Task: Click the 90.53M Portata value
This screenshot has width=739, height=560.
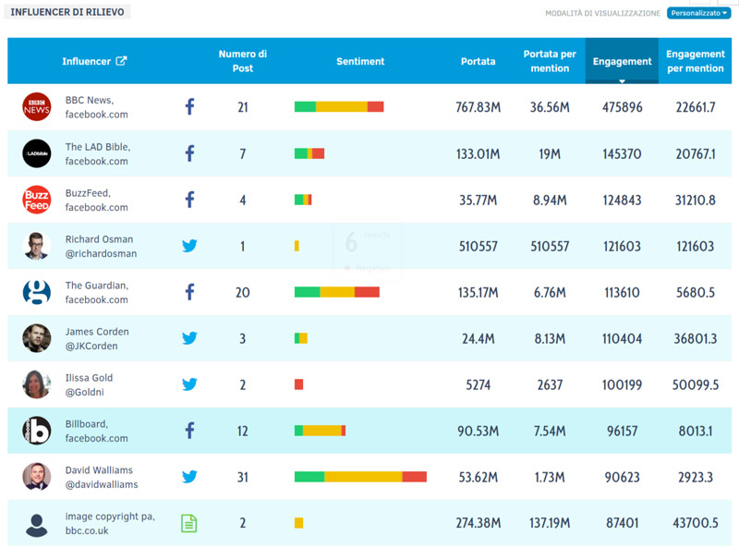Action: (x=478, y=431)
